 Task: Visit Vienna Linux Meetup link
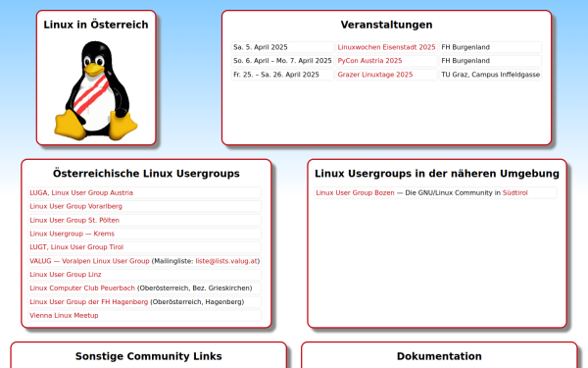[x=64, y=315]
